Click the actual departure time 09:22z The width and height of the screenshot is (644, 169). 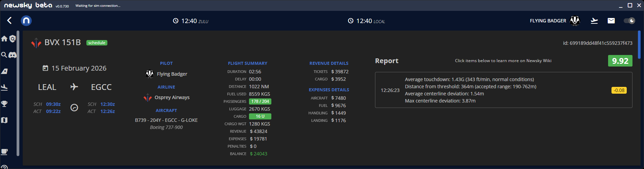click(54, 111)
